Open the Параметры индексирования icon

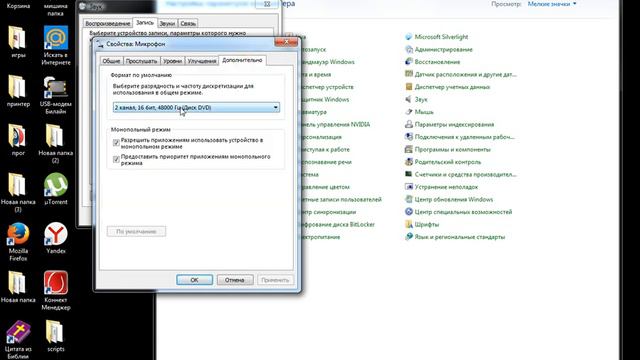click(x=409, y=124)
